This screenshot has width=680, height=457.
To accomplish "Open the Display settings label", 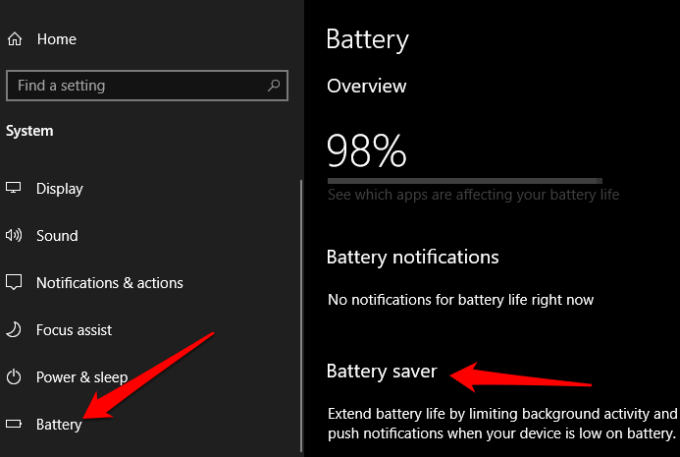I will [59, 188].
